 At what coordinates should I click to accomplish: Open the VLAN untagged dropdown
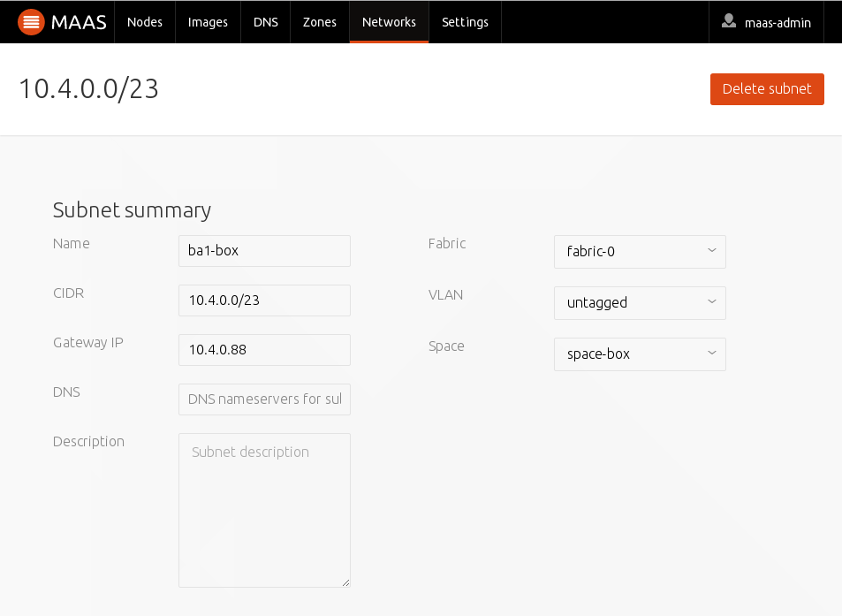[x=640, y=303]
